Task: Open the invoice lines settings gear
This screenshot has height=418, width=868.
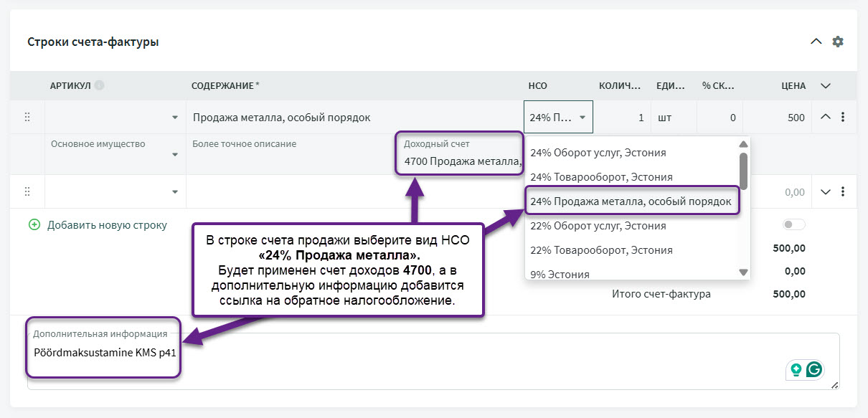Action: [x=837, y=42]
